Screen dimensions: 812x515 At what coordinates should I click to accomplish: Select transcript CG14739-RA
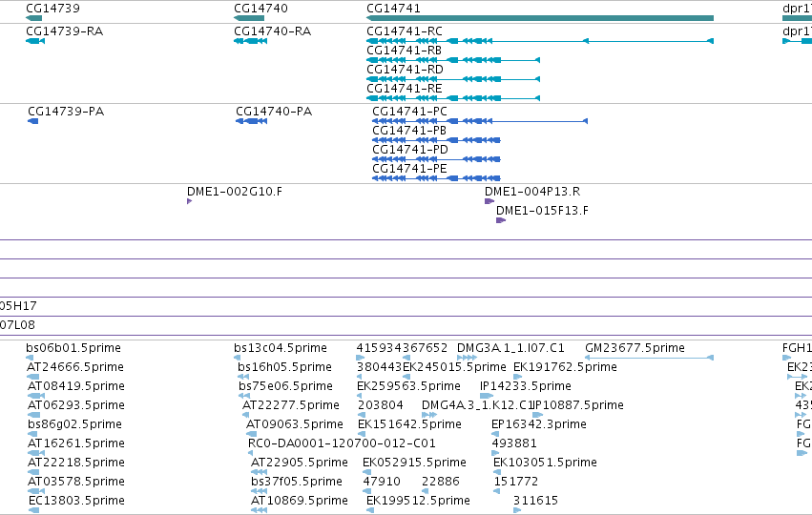tap(65, 31)
